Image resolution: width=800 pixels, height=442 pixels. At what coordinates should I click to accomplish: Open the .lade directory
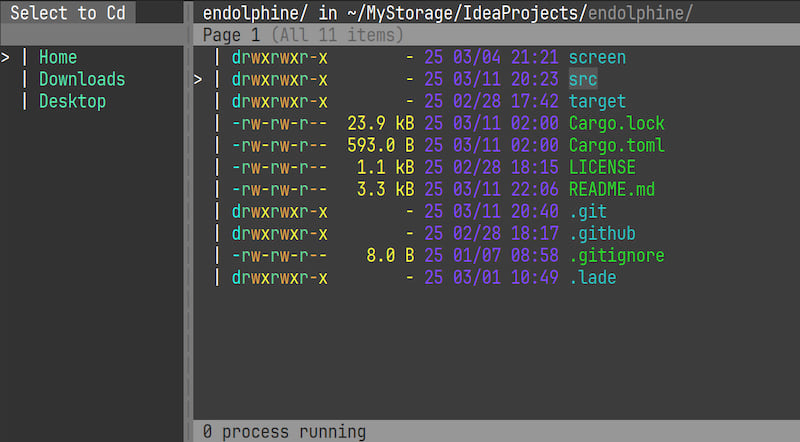(592, 277)
